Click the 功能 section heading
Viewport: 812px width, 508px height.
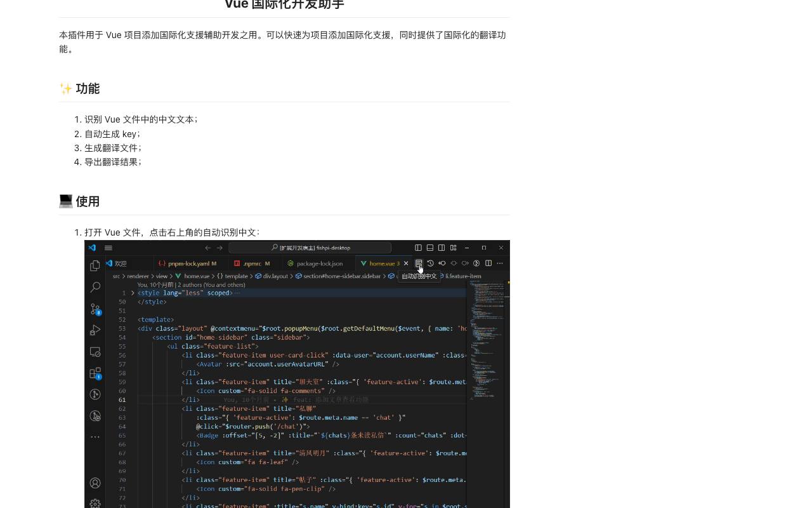pos(88,89)
